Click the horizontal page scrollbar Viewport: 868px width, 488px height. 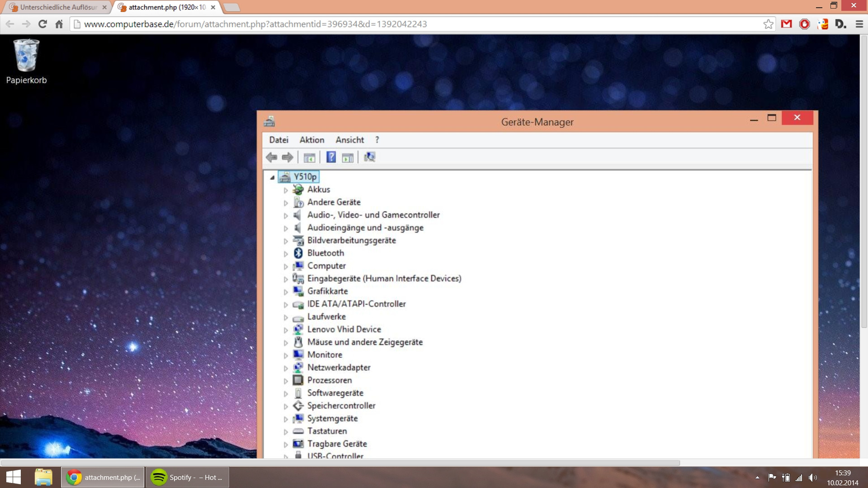tap(340, 463)
